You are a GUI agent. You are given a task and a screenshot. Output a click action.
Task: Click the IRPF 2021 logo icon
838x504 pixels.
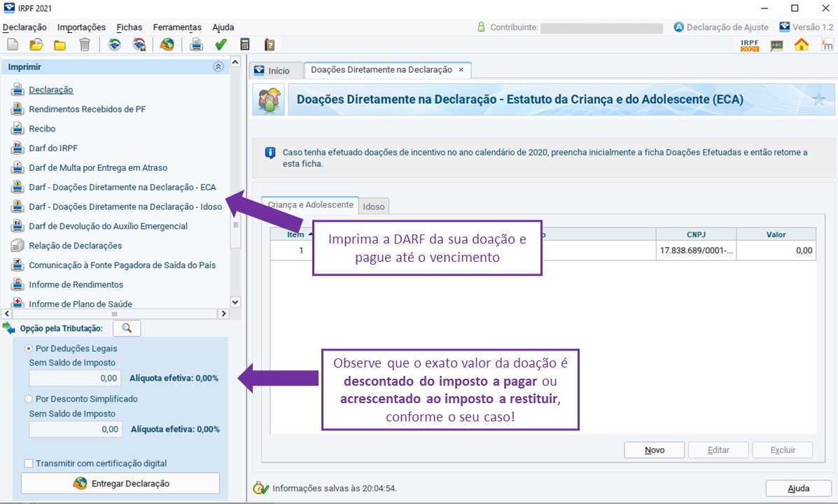(x=750, y=45)
